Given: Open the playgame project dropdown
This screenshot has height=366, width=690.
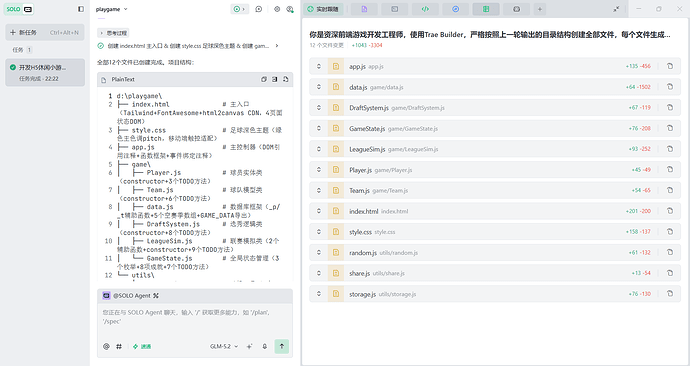Looking at the screenshot, I should click(111, 9).
